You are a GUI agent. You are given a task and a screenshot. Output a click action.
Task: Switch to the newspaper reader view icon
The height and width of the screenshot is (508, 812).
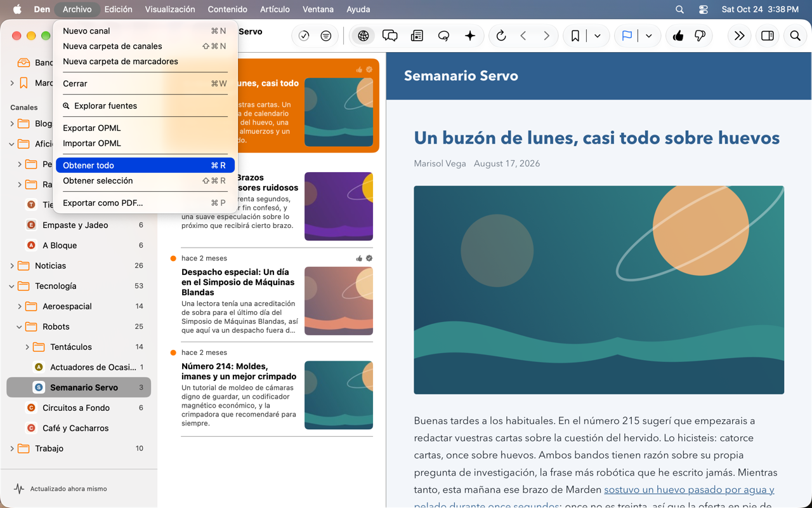click(417, 36)
